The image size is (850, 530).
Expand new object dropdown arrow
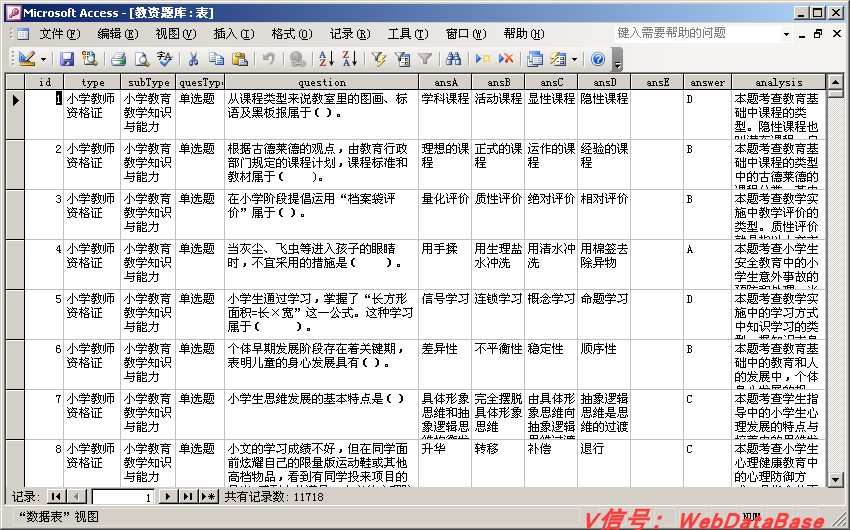[x=574, y=59]
